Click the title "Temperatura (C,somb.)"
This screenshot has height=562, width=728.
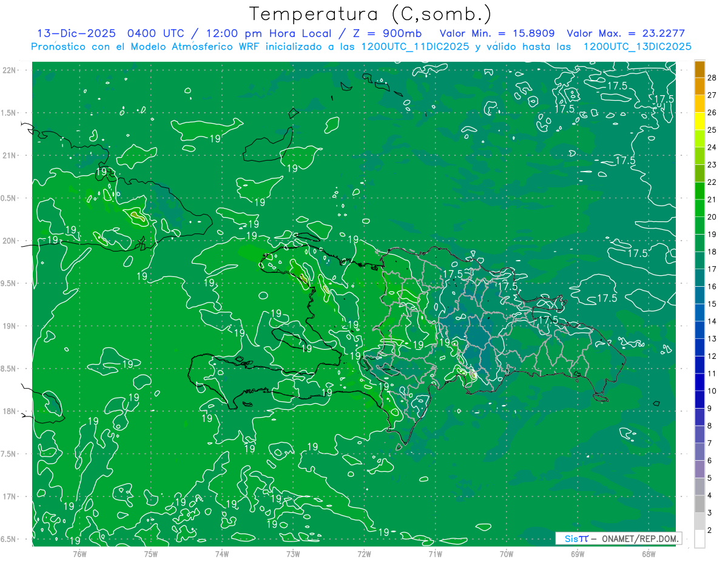(371, 14)
